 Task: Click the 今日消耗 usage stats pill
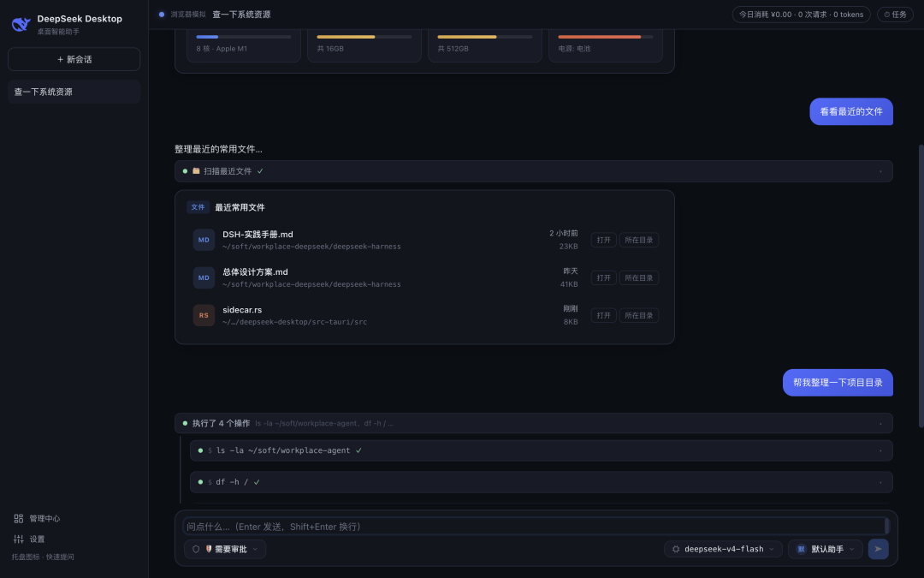801,15
